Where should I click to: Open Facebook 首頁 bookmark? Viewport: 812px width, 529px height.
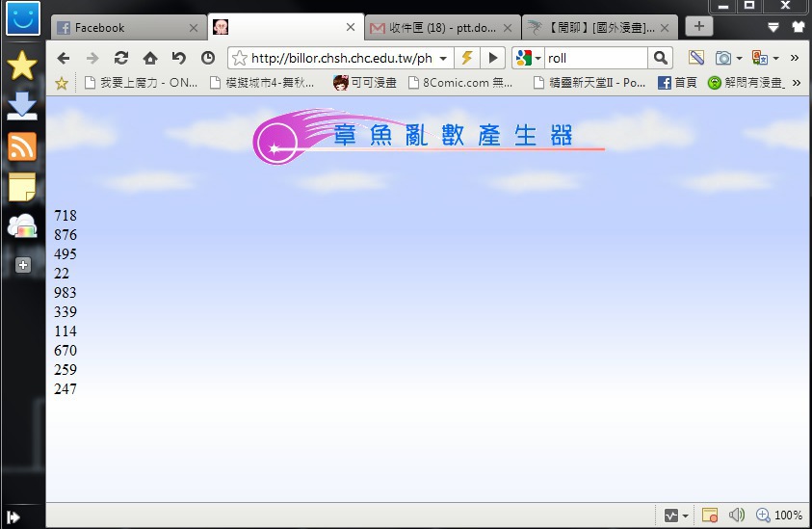tap(677, 83)
